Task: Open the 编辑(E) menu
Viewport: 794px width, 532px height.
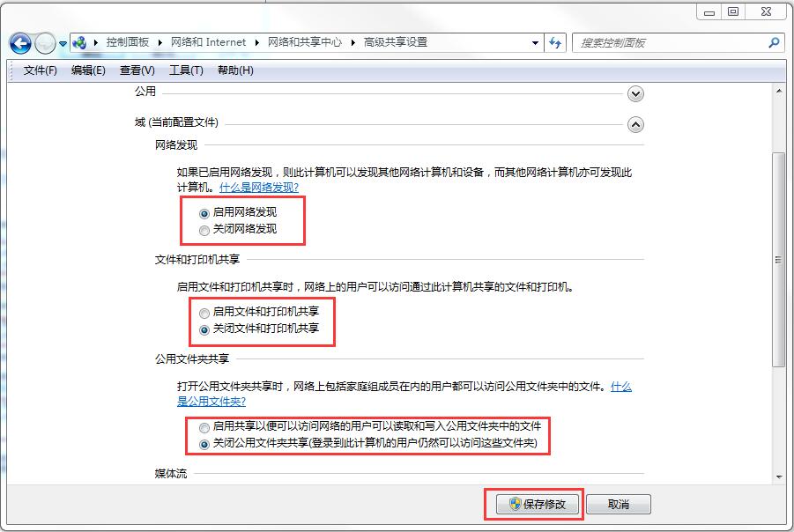Action: pos(88,70)
